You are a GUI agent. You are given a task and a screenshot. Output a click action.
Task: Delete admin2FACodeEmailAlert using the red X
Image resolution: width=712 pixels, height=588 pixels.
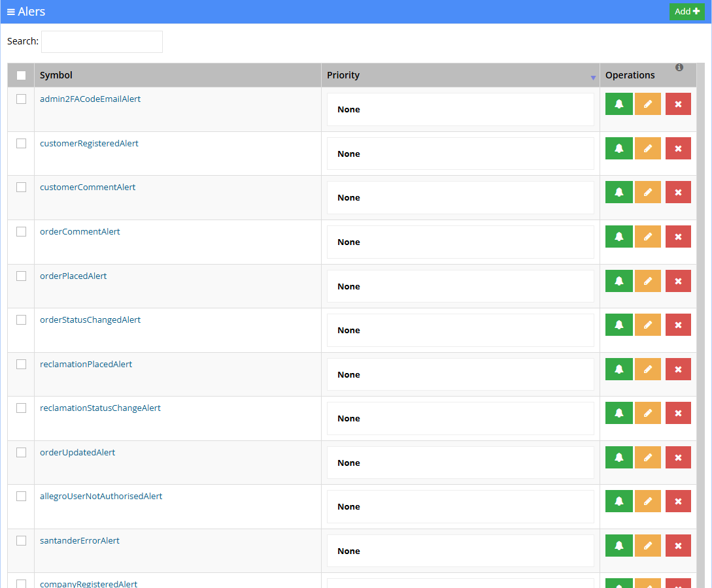tap(678, 104)
